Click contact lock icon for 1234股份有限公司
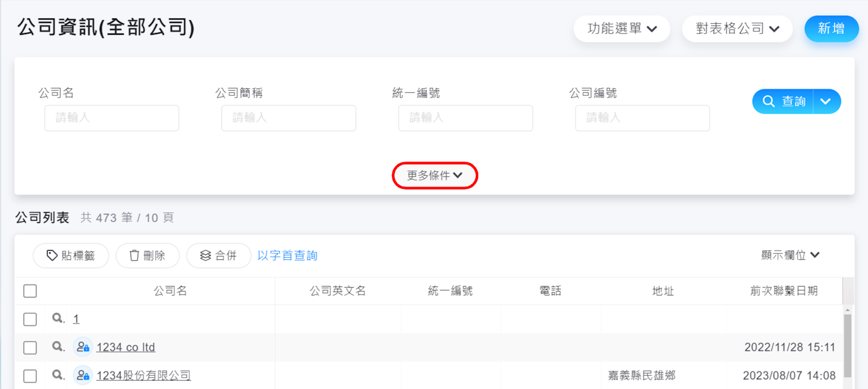The image size is (868, 389). tap(83, 375)
